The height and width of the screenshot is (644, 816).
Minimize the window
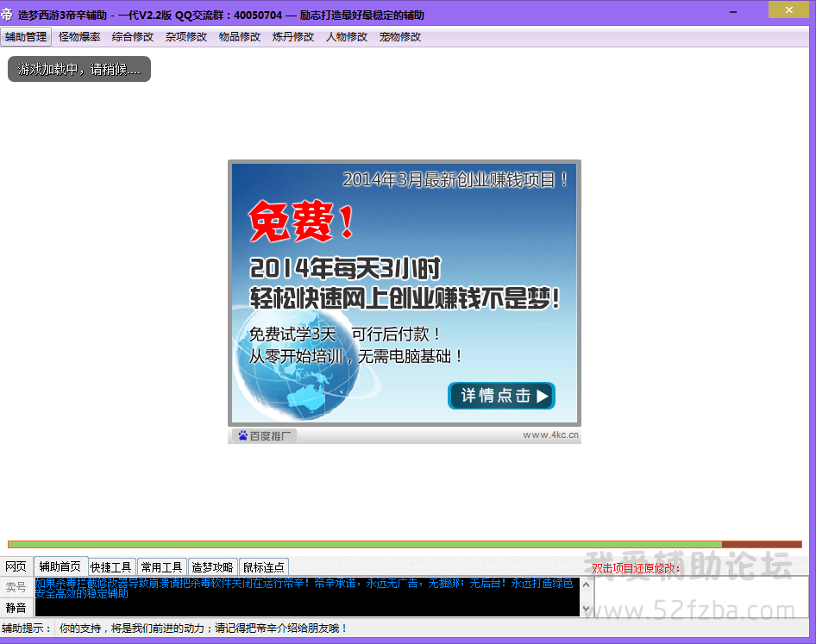(733, 11)
